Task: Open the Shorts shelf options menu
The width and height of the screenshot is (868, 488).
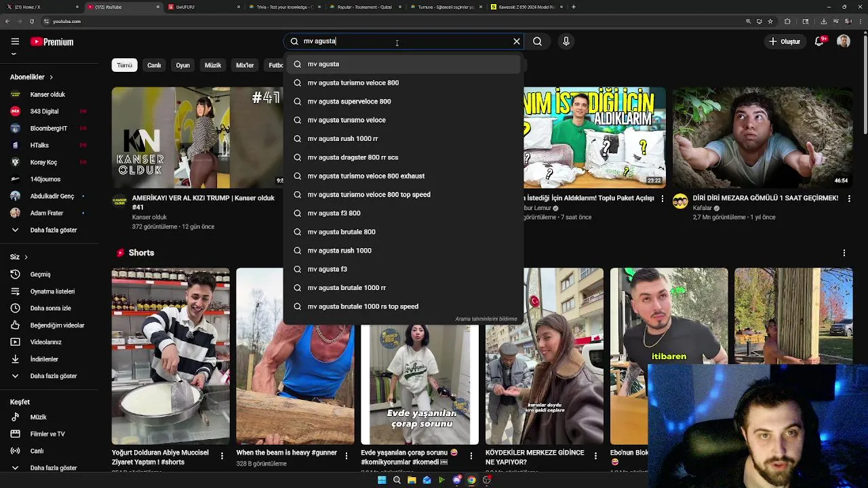Action: (844, 253)
